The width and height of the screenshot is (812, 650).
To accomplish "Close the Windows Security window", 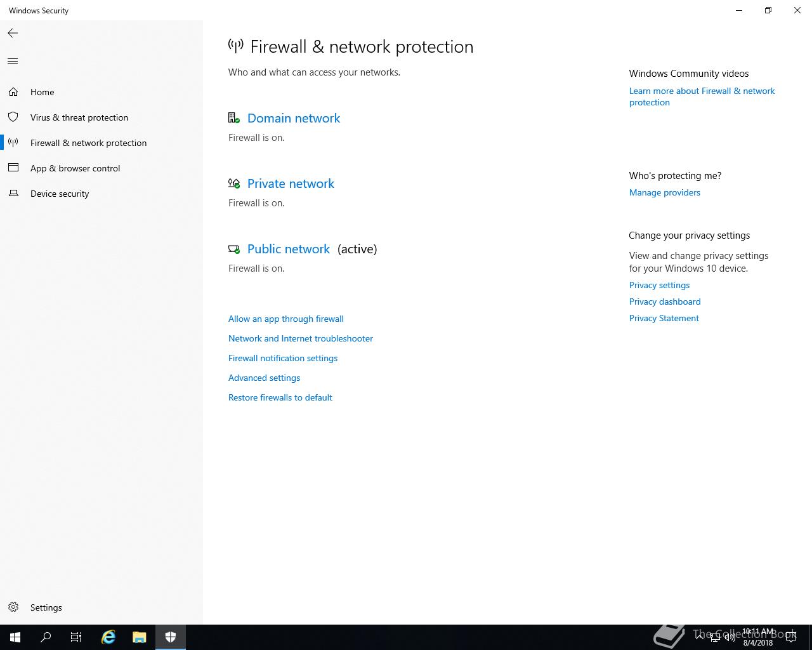I will pos(797,10).
